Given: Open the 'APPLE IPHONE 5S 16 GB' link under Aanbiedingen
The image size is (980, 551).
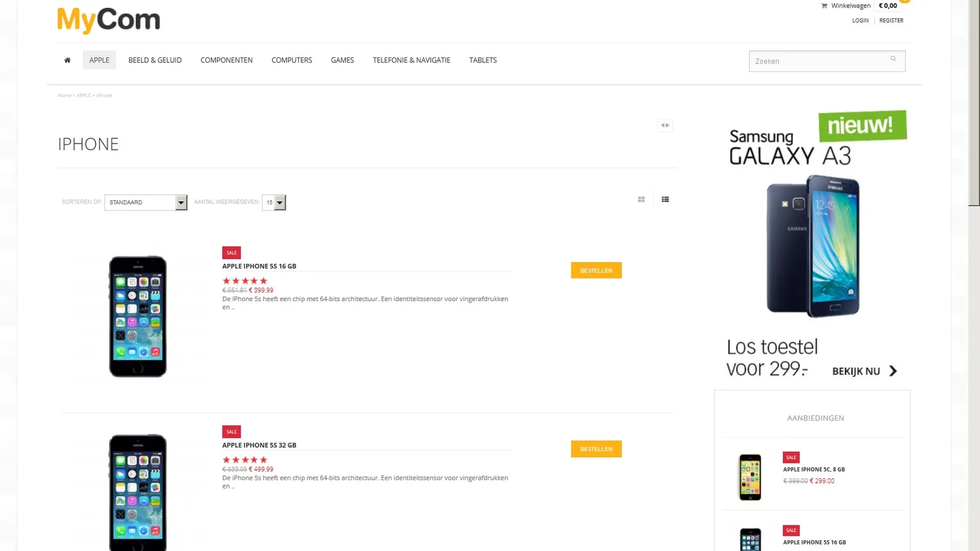Looking at the screenshot, I should click(815, 543).
